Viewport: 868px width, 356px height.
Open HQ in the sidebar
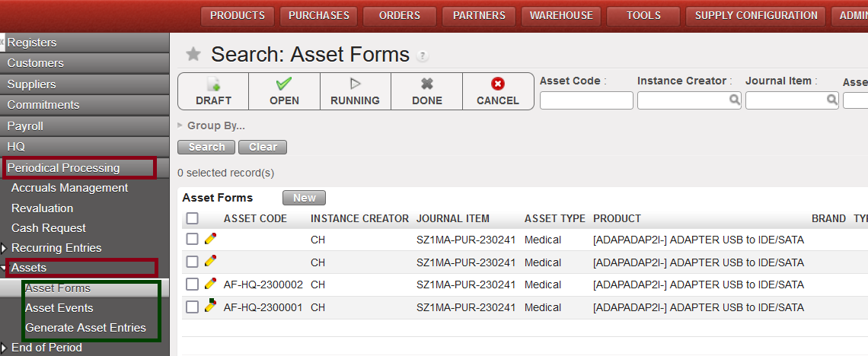[x=85, y=147]
